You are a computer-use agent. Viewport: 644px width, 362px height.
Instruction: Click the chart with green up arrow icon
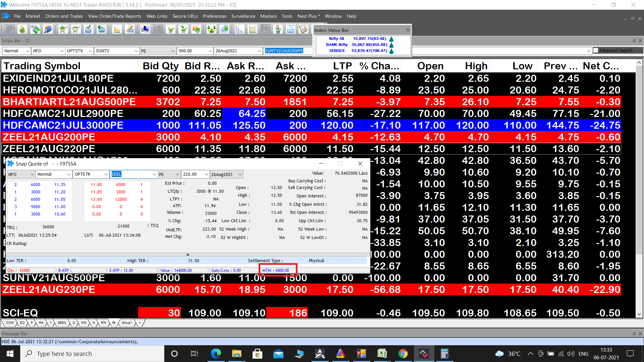coord(224,29)
